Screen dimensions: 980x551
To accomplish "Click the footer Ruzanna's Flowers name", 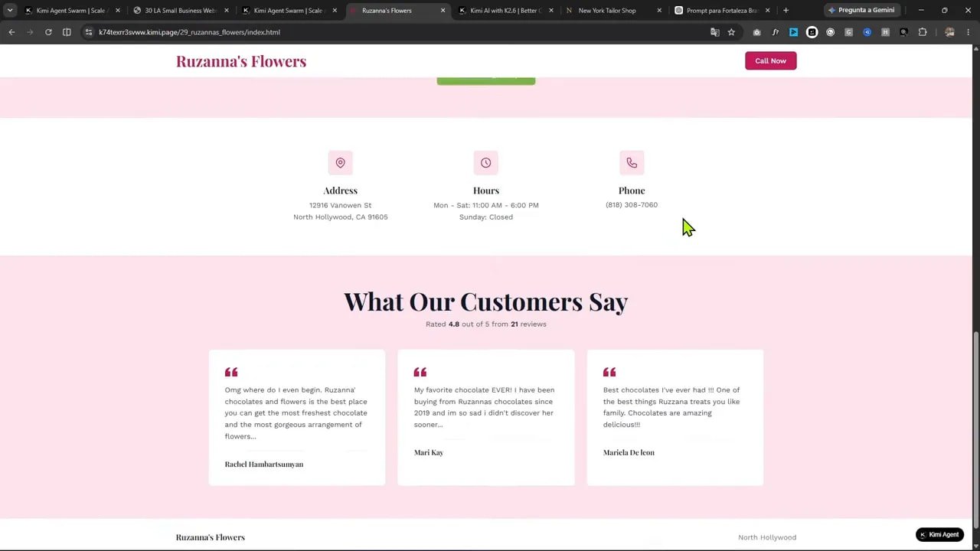I will (x=211, y=537).
